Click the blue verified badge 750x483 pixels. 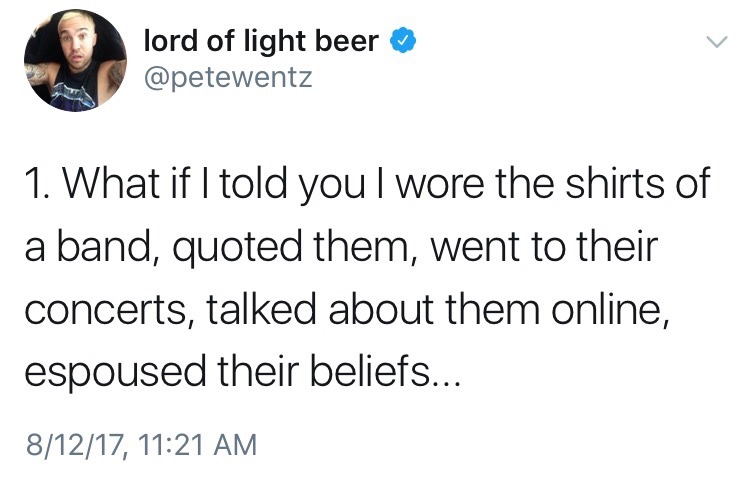coord(401,41)
